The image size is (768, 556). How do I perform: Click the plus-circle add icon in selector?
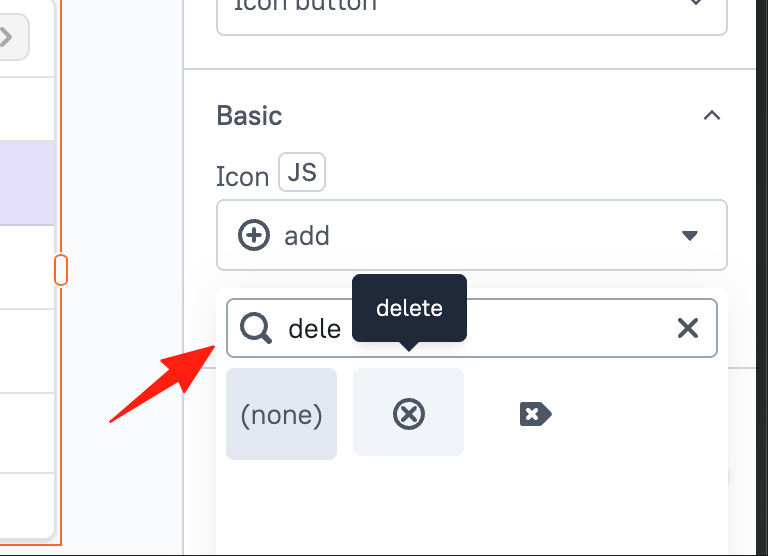point(254,235)
